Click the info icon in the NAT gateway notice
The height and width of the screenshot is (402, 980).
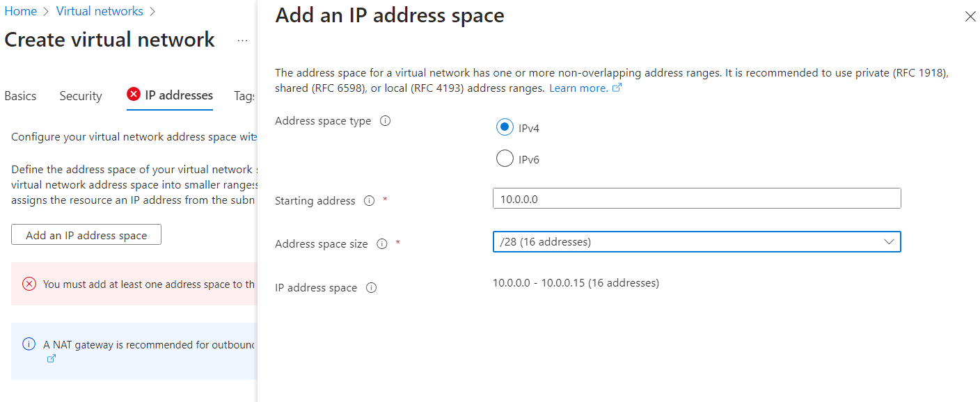tap(29, 343)
